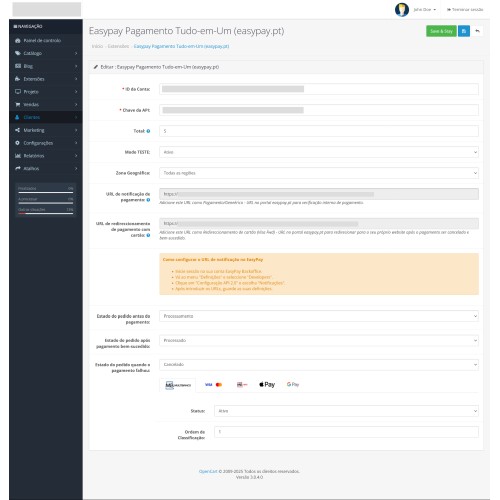The width and height of the screenshot is (500, 500).
Task: Expand the Marketing sidebar menu
Action: (46, 130)
